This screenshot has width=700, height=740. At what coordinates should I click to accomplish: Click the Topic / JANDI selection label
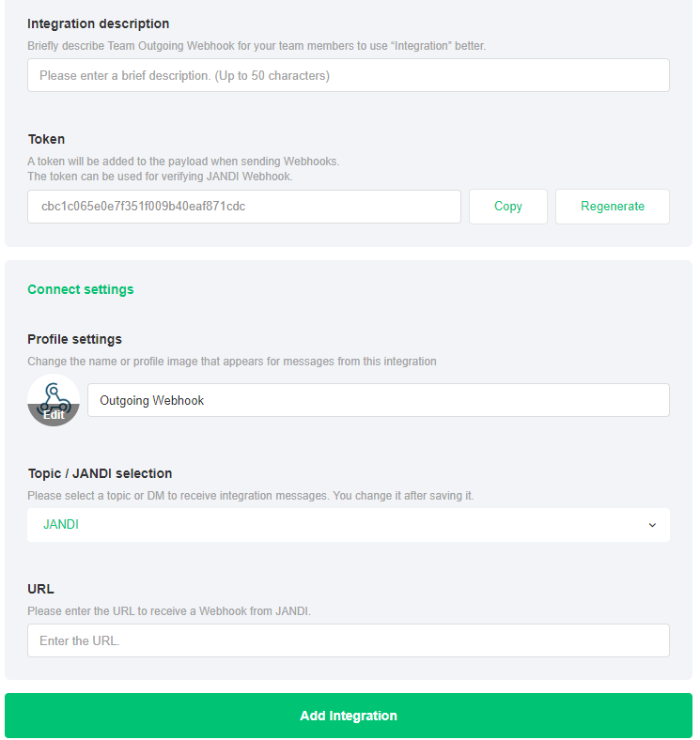[100, 473]
